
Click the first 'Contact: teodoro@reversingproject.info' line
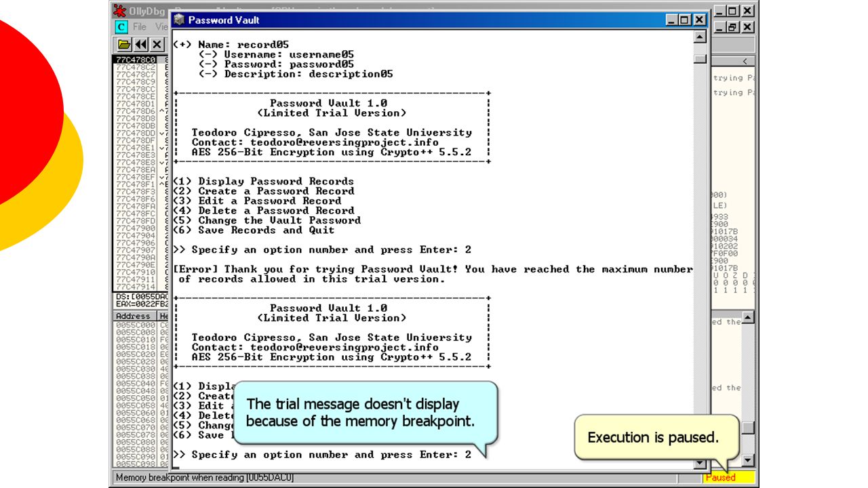pyautogui.click(x=315, y=142)
